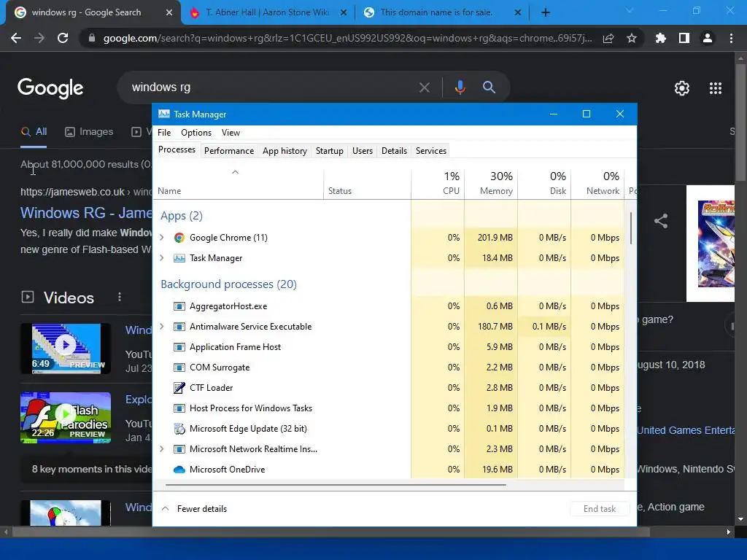Switch to the Details tab
The height and width of the screenshot is (560, 747).
(x=394, y=150)
